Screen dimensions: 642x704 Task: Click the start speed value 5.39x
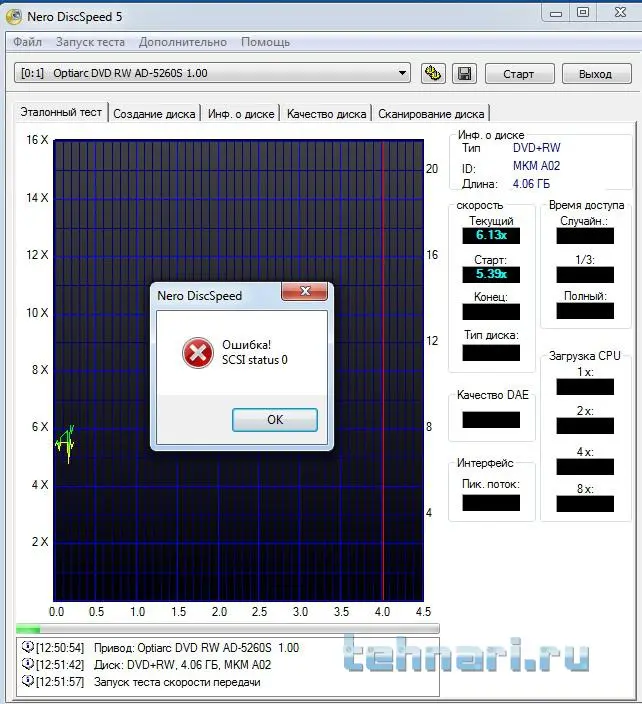click(x=491, y=274)
